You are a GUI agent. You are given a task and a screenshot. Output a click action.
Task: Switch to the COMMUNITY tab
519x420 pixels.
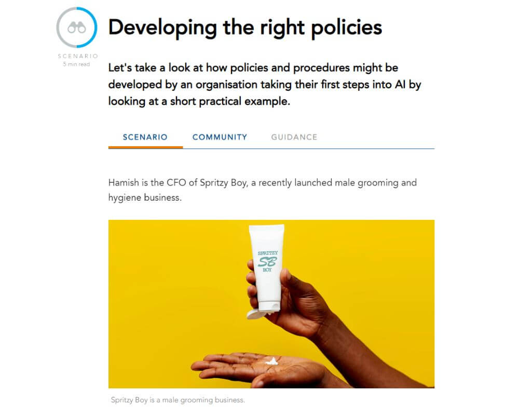(220, 137)
